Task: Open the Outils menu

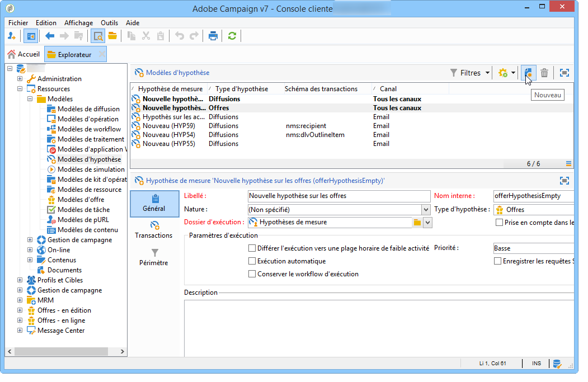Action: 109,23
